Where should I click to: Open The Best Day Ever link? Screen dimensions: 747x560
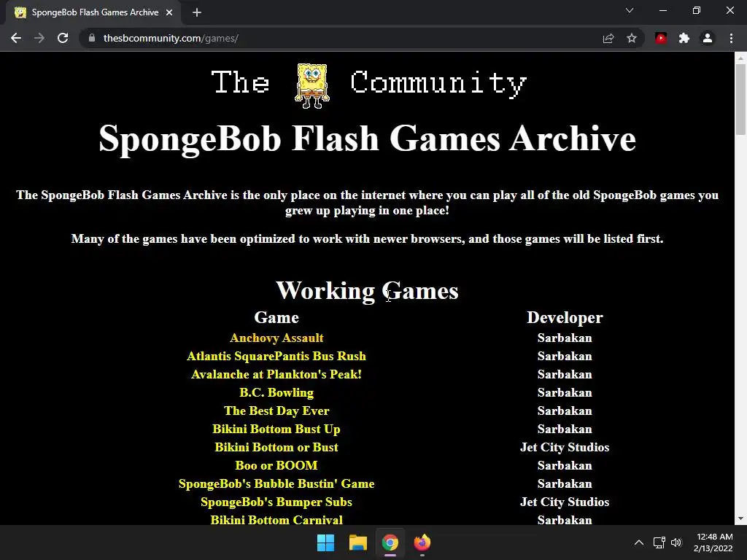click(x=276, y=411)
